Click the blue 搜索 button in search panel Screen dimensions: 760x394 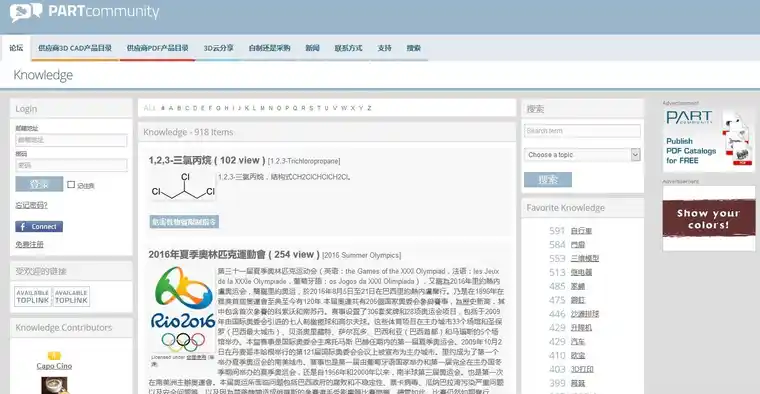tap(548, 179)
